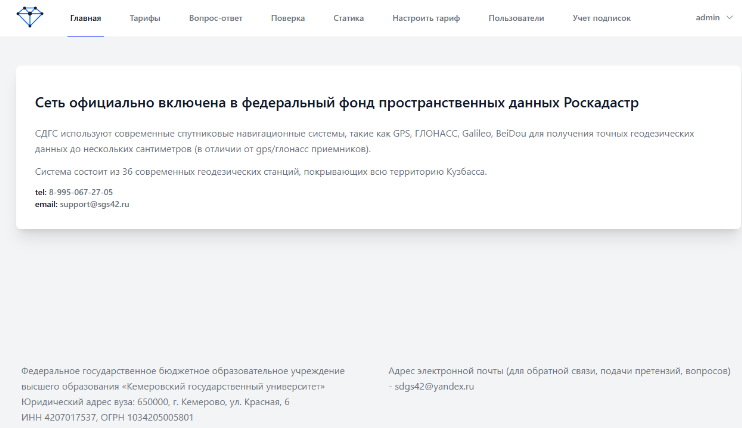Click the support@sgs42.ru email address
Viewport: 742px width, 428px height.
point(95,204)
